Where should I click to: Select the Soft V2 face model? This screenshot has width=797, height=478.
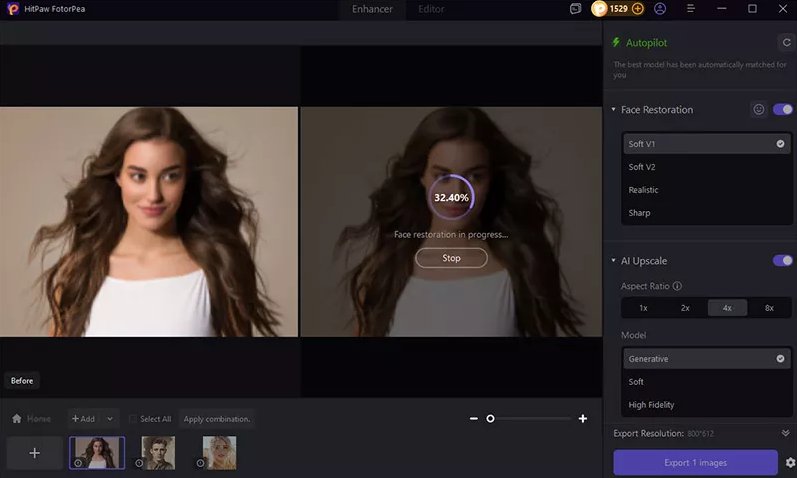click(x=707, y=167)
